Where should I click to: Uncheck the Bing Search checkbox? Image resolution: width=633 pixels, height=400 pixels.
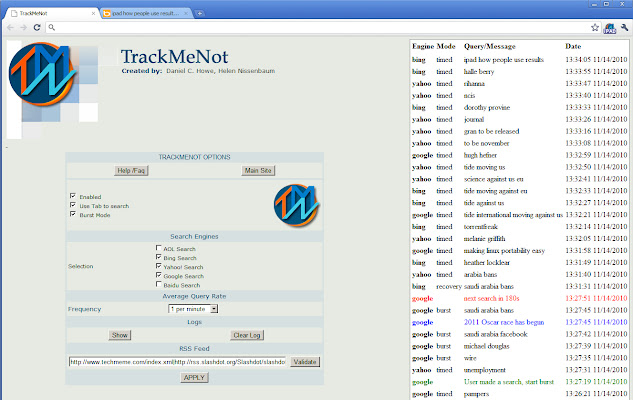click(159, 257)
